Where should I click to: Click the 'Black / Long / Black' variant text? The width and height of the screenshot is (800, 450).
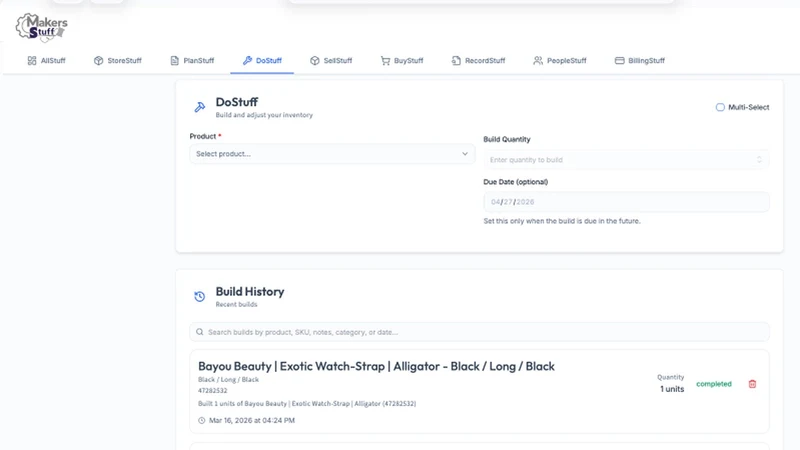coord(229,380)
